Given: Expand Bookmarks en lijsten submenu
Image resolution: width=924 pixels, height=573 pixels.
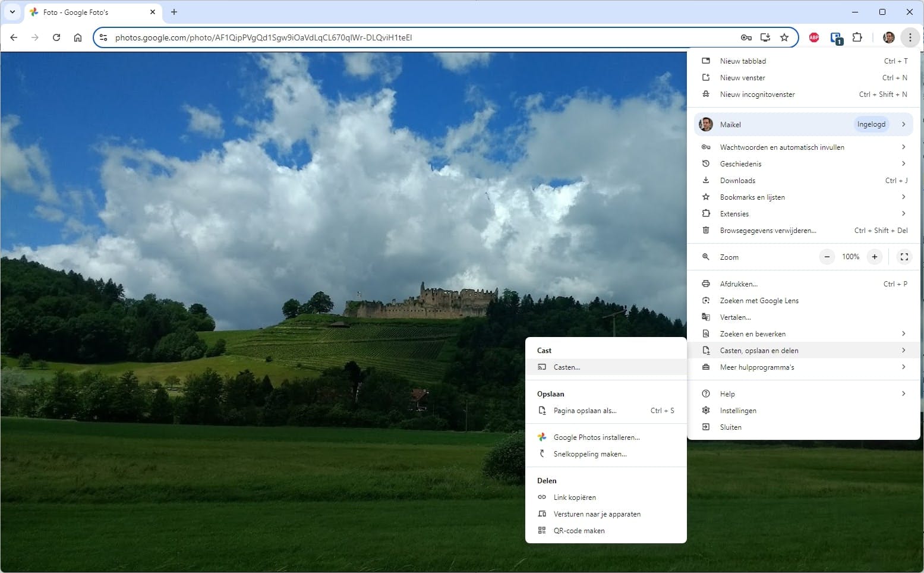Looking at the screenshot, I should coord(803,197).
